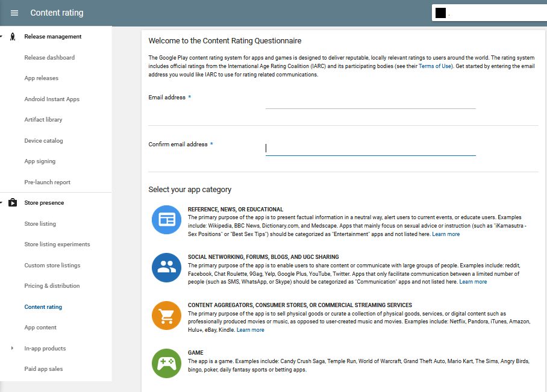Viewport: 547px width, 392px height.
Task: Navigate to Pre-launch report
Action: point(47,182)
